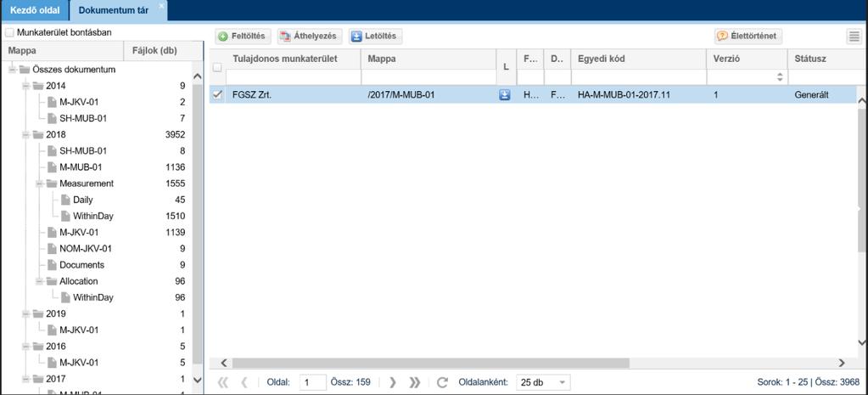The height and width of the screenshot is (395, 868).
Task: Go to the first page
Action: pos(223,382)
